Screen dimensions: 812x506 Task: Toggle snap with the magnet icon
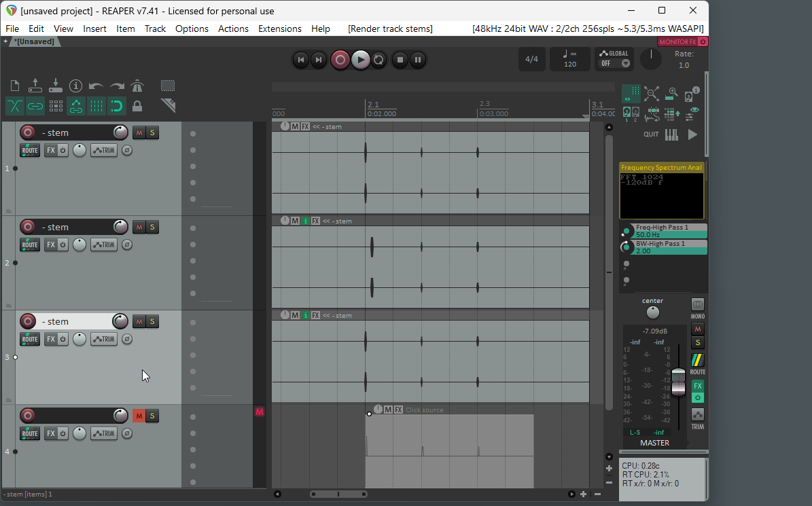tap(117, 106)
